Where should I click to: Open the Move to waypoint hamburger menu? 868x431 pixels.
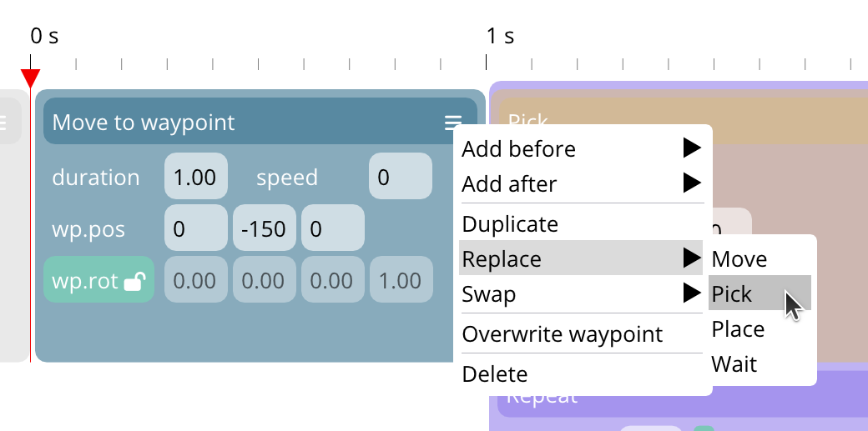click(x=452, y=123)
